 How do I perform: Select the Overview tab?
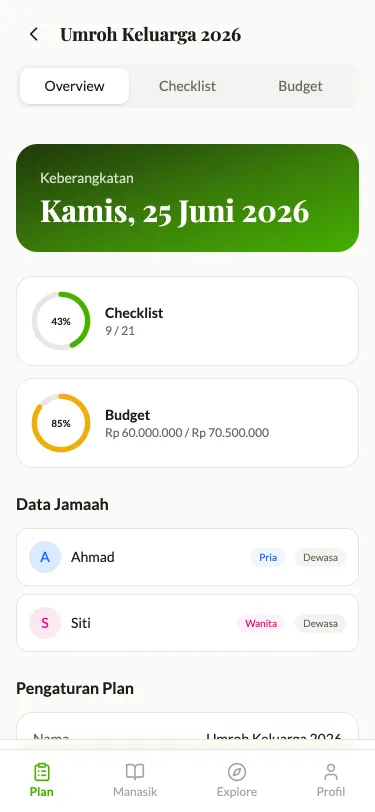(75, 86)
